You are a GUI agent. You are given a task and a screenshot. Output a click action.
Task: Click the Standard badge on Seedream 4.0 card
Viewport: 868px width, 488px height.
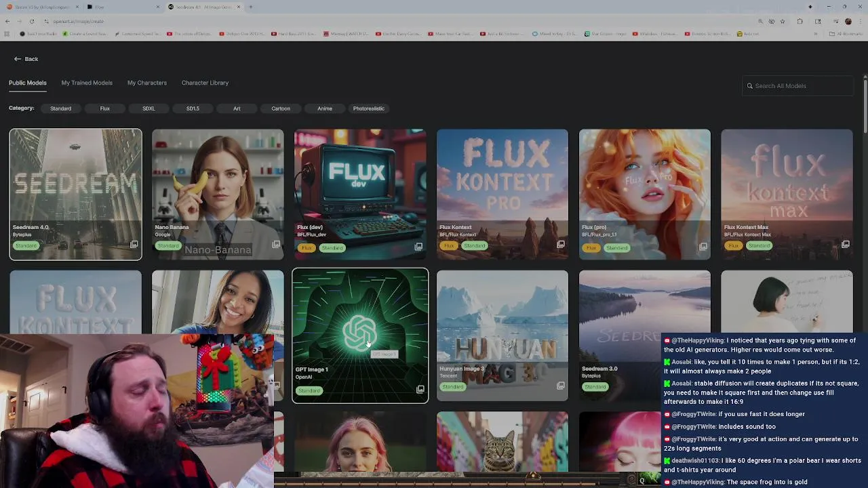tap(26, 245)
